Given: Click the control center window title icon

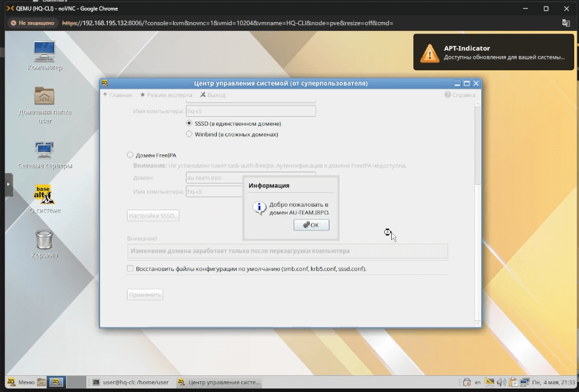Looking at the screenshot, I should pyautogui.click(x=105, y=83).
